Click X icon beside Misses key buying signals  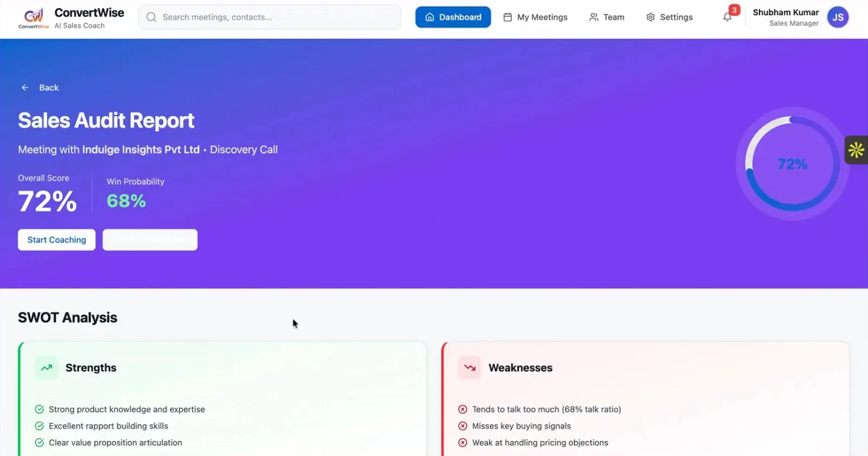(x=463, y=426)
